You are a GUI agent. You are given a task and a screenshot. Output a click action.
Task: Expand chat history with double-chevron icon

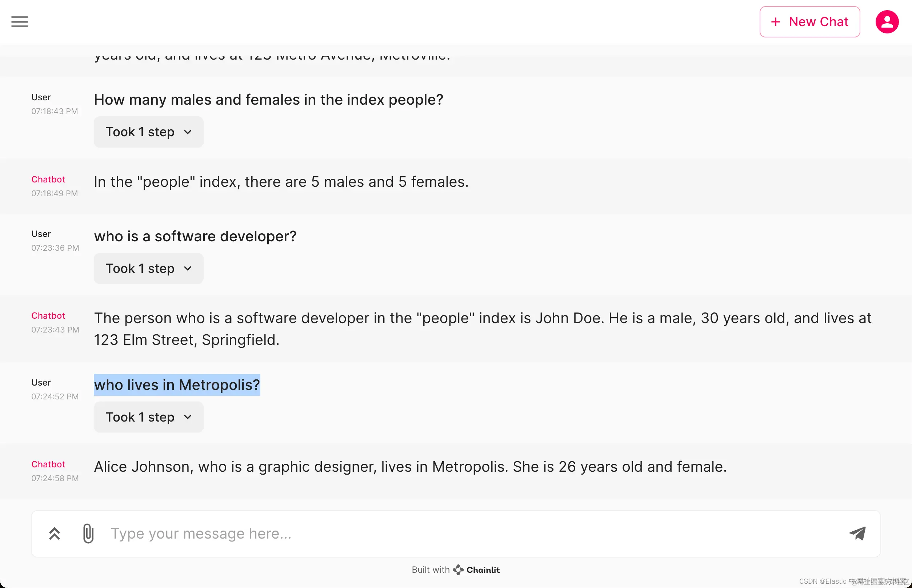(x=55, y=533)
